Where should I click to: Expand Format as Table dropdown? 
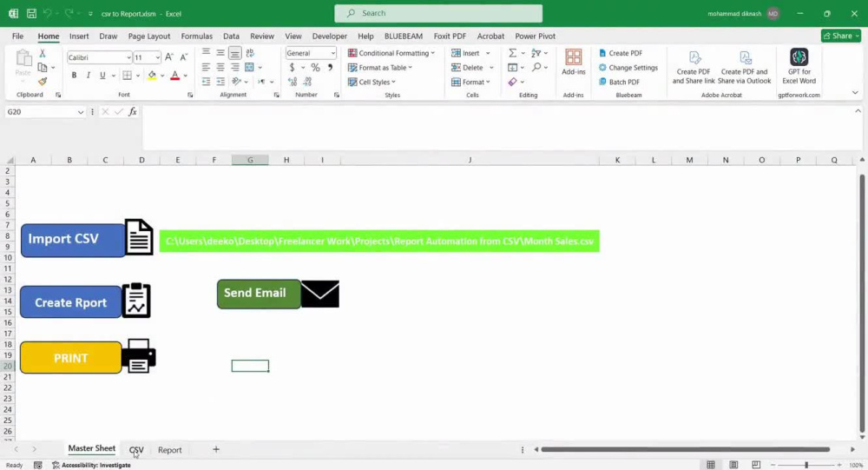(x=411, y=68)
